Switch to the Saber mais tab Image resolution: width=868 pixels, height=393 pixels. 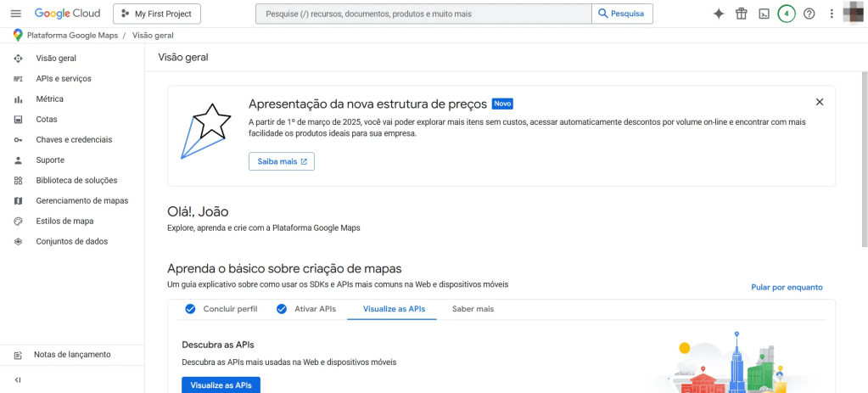pos(473,309)
